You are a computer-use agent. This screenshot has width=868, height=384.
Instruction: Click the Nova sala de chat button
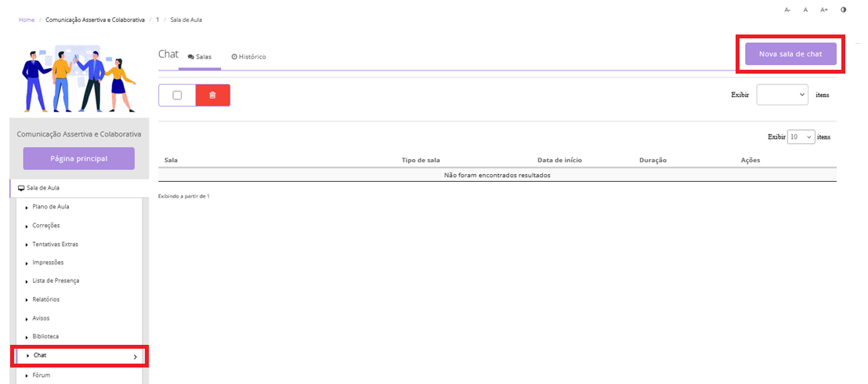[x=790, y=54]
